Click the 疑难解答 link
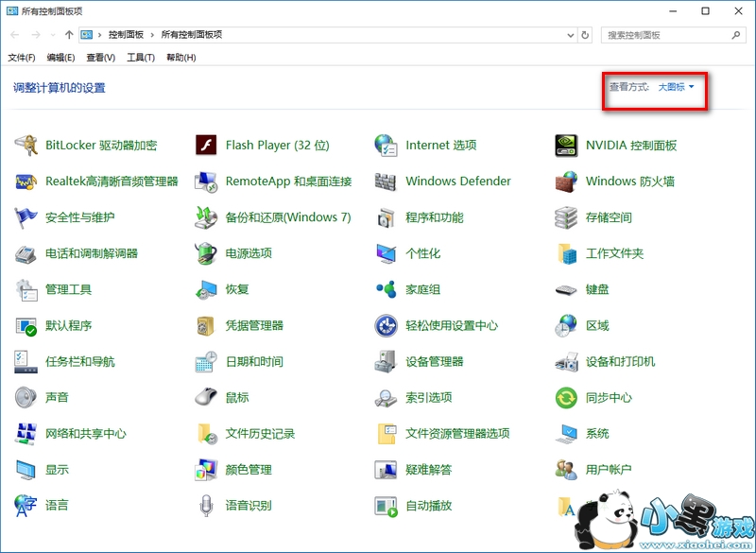The image size is (756, 553). 429,470
